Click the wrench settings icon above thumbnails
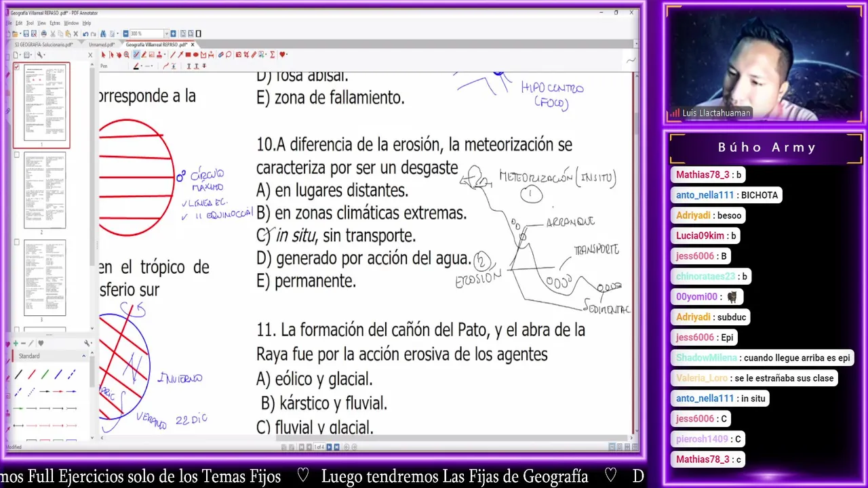 coord(39,55)
